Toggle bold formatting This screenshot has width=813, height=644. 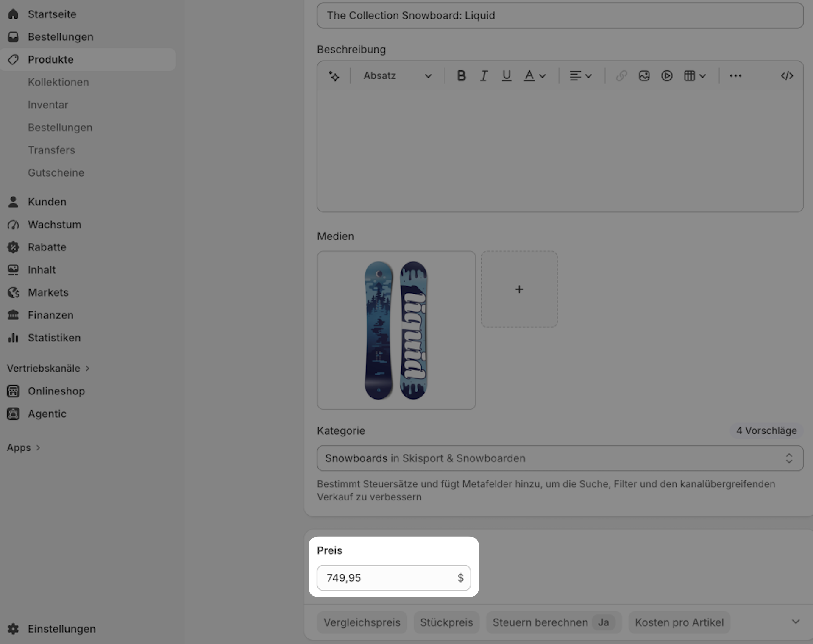pyautogui.click(x=461, y=76)
